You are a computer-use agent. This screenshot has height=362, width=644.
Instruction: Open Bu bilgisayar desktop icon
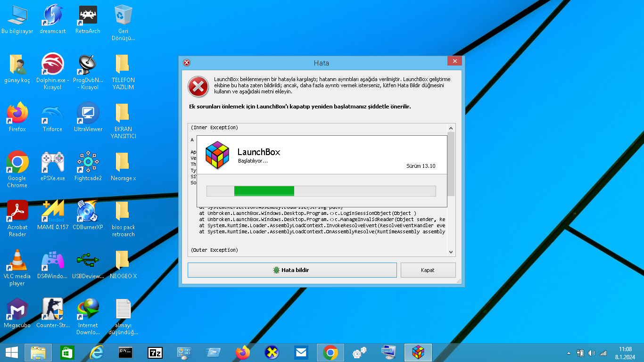[17, 20]
